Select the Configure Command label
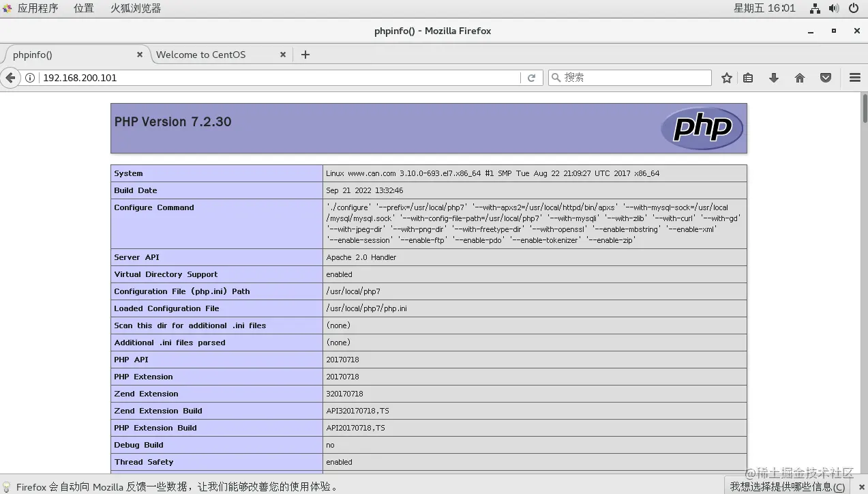Screen dimensions: 868x494 tap(154, 207)
